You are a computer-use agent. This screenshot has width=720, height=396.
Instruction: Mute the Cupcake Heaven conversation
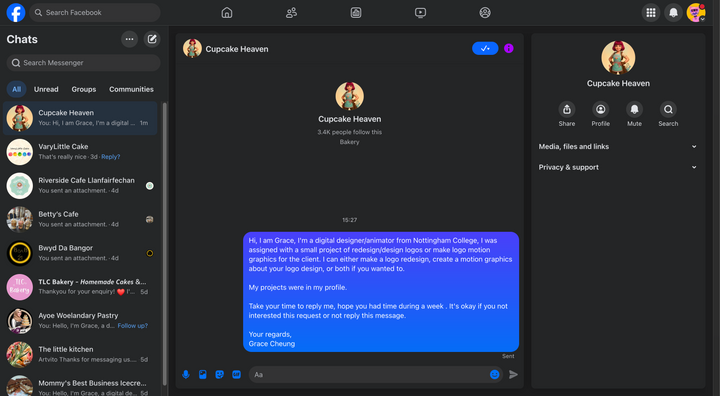pos(634,109)
